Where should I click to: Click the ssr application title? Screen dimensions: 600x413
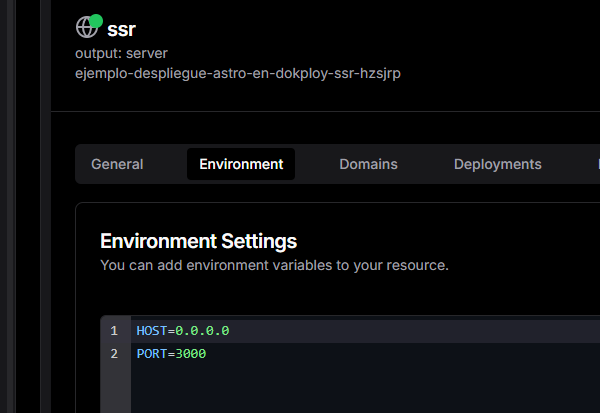[x=121, y=29]
